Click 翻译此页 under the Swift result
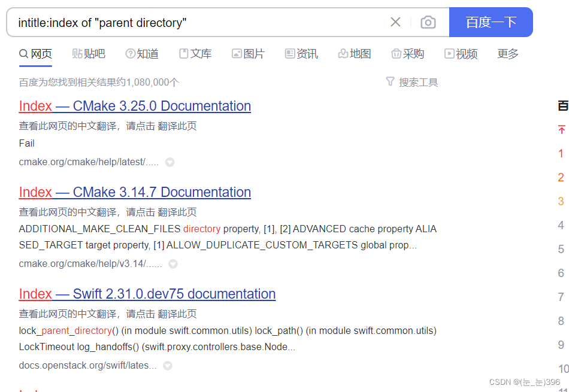Screen dimensions: 569x392 coord(177,314)
